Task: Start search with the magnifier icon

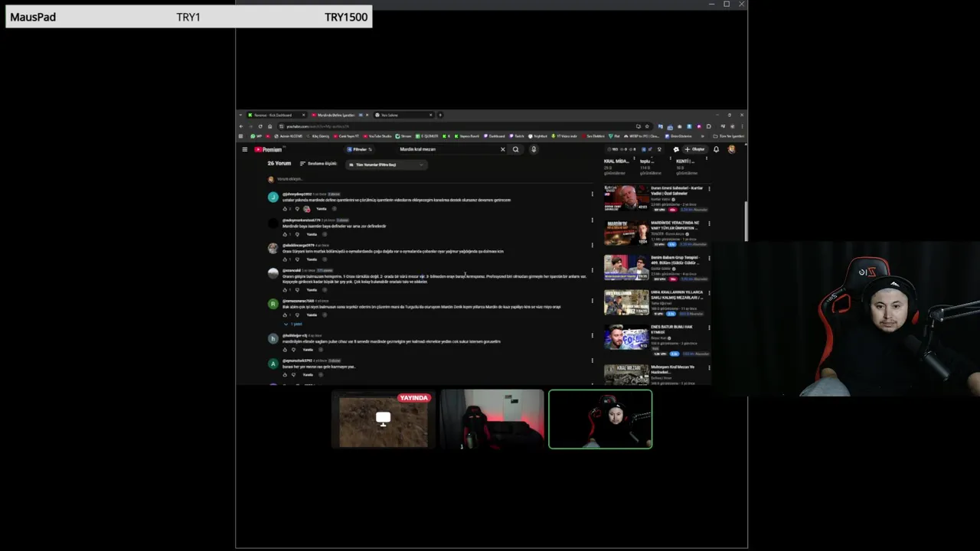Action: click(516, 149)
